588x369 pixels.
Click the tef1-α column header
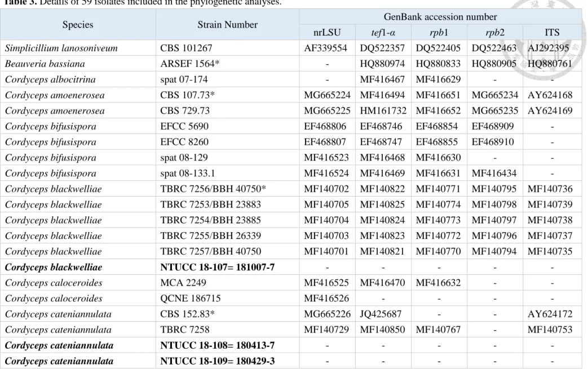[x=383, y=33]
